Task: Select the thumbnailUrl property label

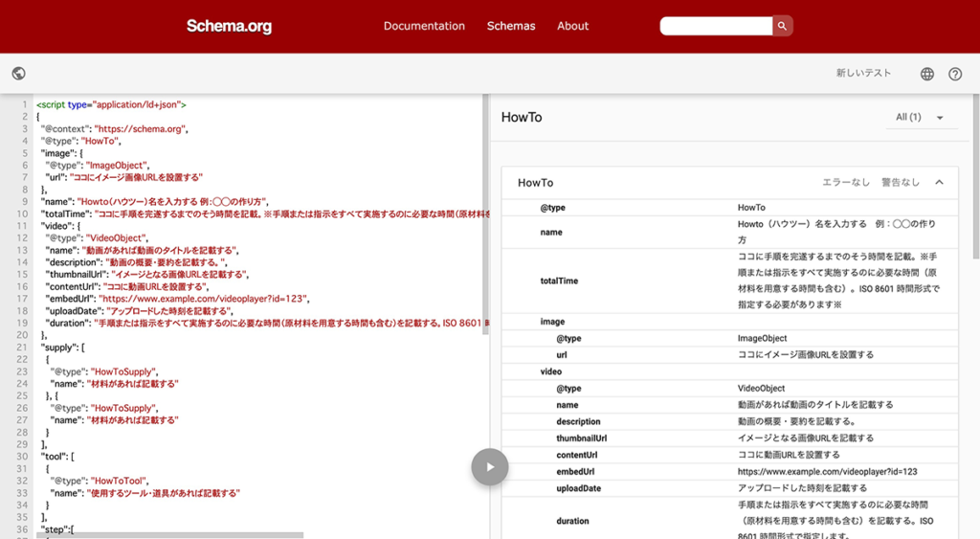Action: tap(581, 438)
